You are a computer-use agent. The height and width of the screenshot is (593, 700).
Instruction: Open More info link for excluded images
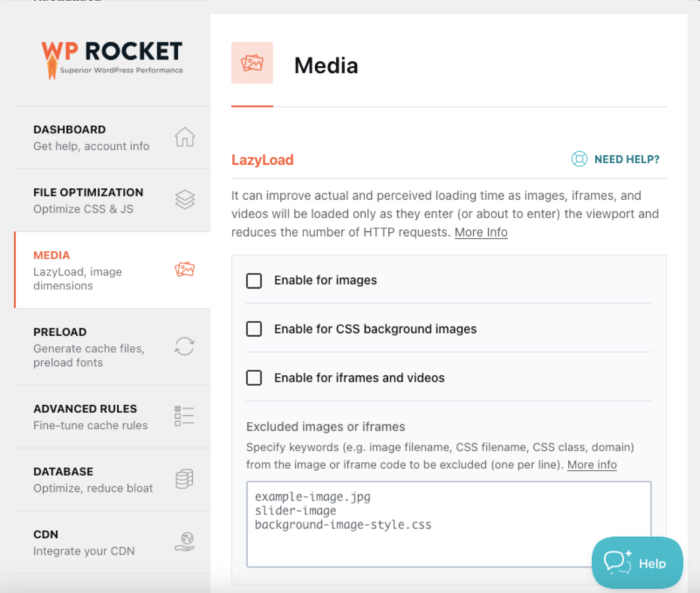pyautogui.click(x=592, y=464)
